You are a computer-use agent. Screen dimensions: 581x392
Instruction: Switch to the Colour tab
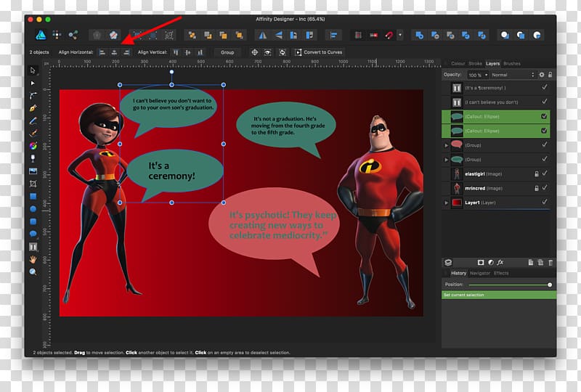(458, 63)
